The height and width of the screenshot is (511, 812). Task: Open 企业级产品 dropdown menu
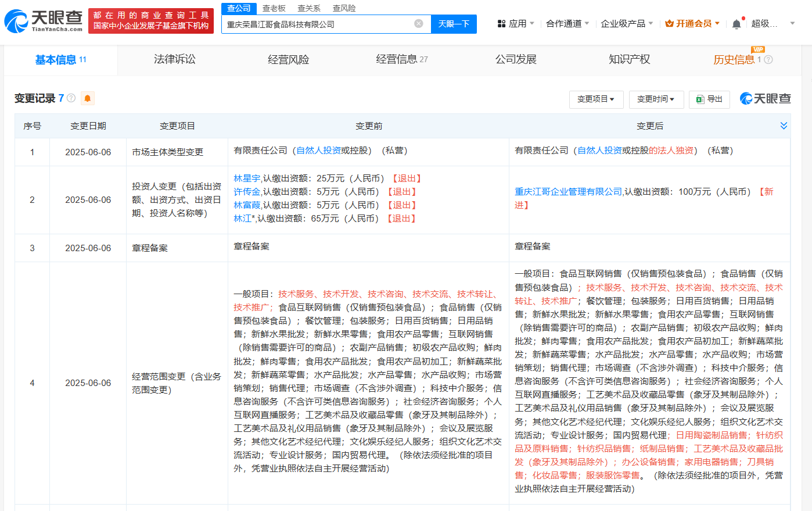coord(627,24)
